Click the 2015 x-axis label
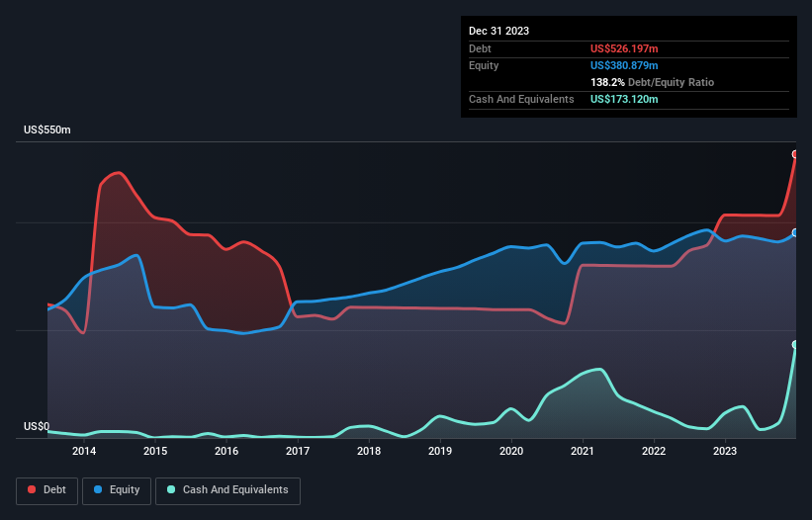Image resolution: width=812 pixels, height=520 pixels. [x=155, y=451]
